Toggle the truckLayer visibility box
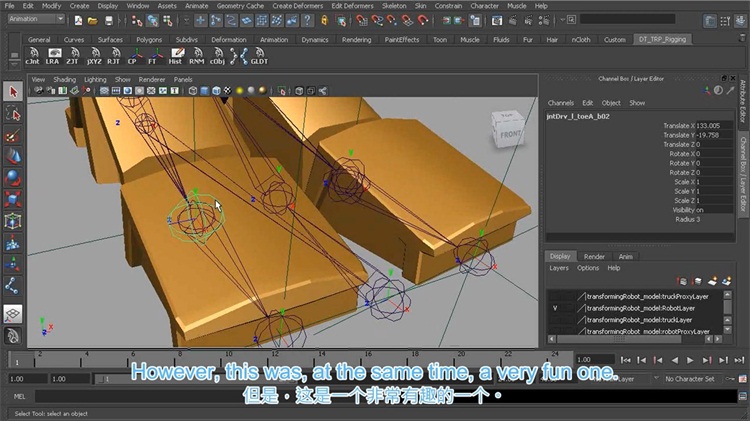 [x=553, y=319]
